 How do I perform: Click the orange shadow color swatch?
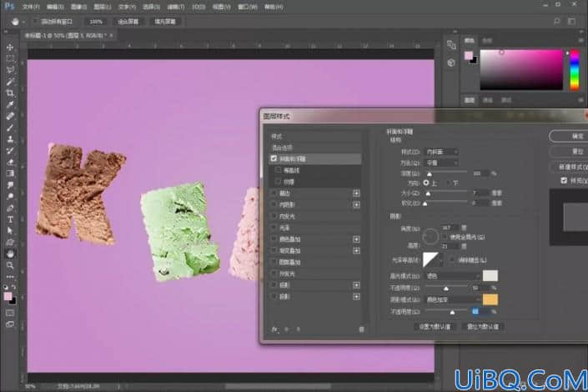(x=490, y=299)
